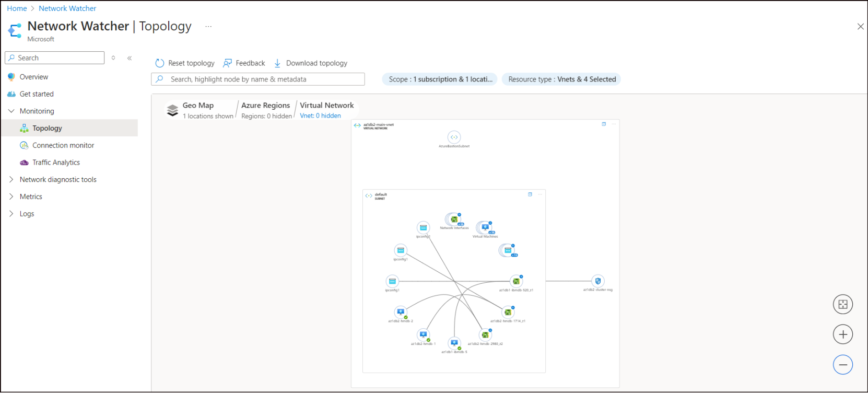Close the Network Watcher blade
This screenshot has width=868, height=393.
click(860, 27)
